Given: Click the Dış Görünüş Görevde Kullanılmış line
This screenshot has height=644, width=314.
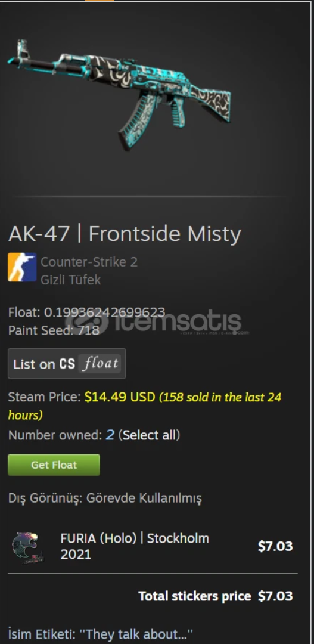Looking at the screenshot, I should (x=105, y=499).
